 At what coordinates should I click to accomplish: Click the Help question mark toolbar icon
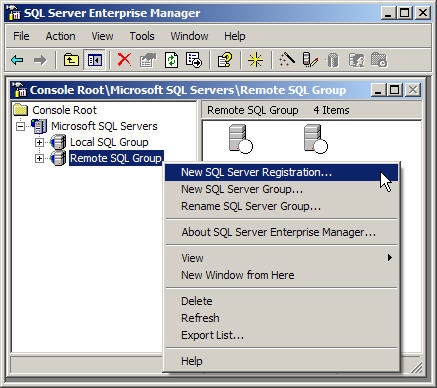point(225,60)
